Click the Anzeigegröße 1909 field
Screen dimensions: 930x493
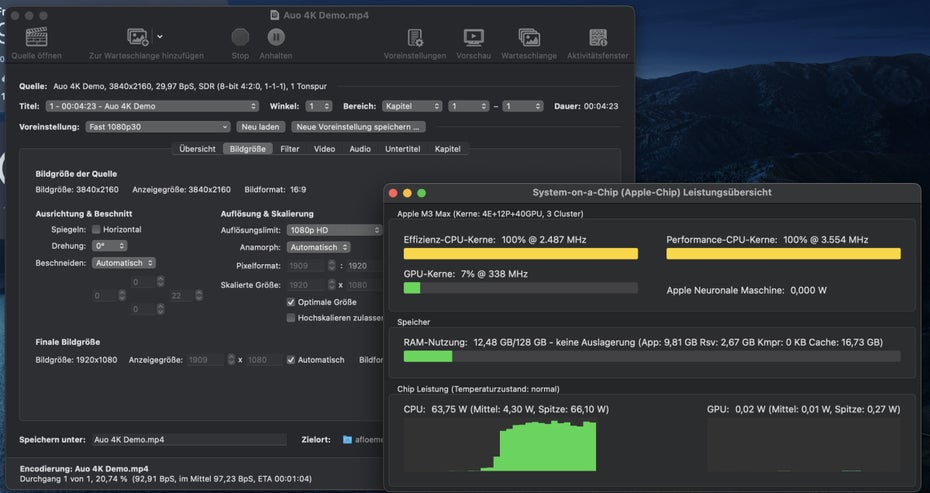point(206,360)
